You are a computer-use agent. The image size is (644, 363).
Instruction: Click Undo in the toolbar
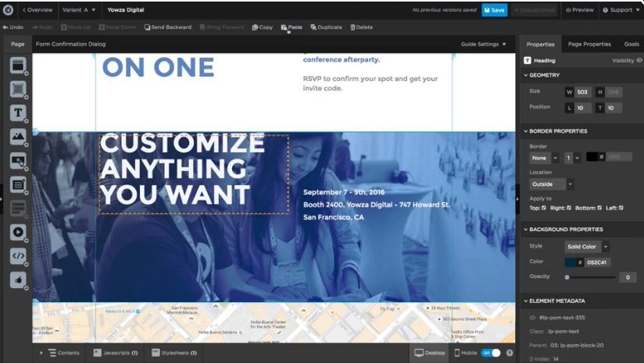(13, 27)
